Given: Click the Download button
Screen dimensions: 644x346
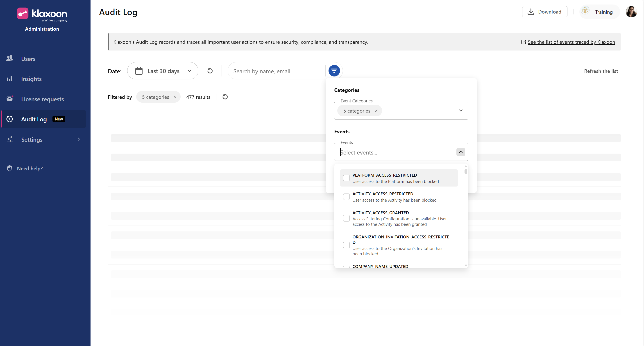Looking at the screenshot, I should tap(544, 12).
